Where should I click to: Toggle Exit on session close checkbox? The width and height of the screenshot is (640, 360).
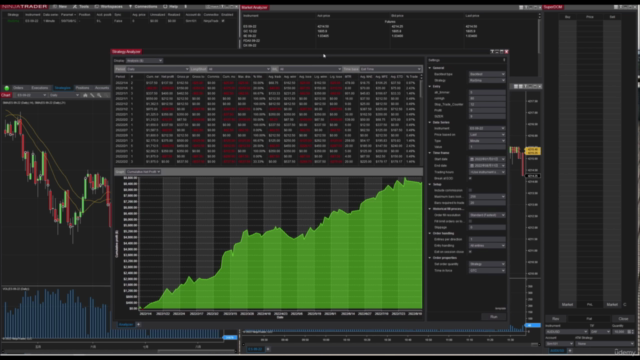click(x=470, y=252)
